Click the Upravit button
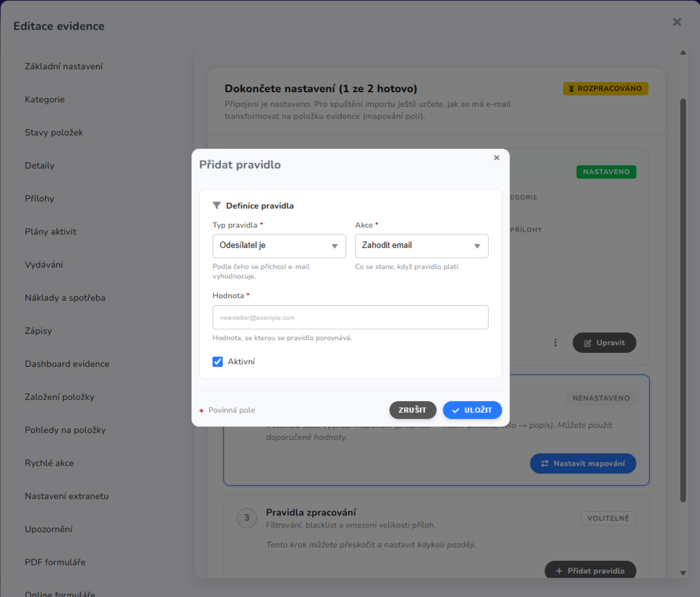 click(604, 343)
